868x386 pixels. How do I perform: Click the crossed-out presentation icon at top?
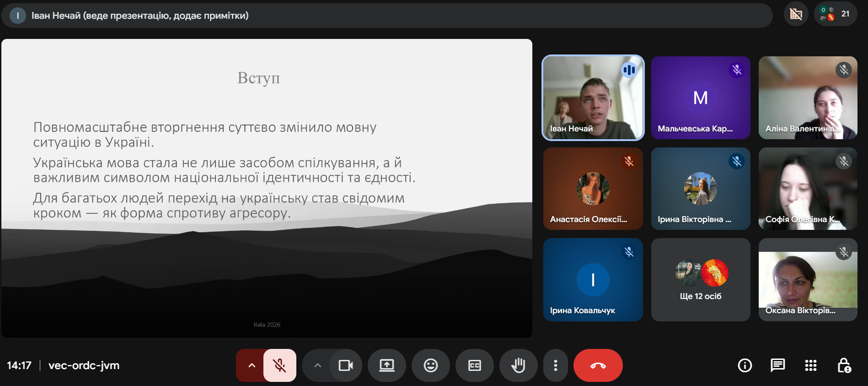coord(796,14)
